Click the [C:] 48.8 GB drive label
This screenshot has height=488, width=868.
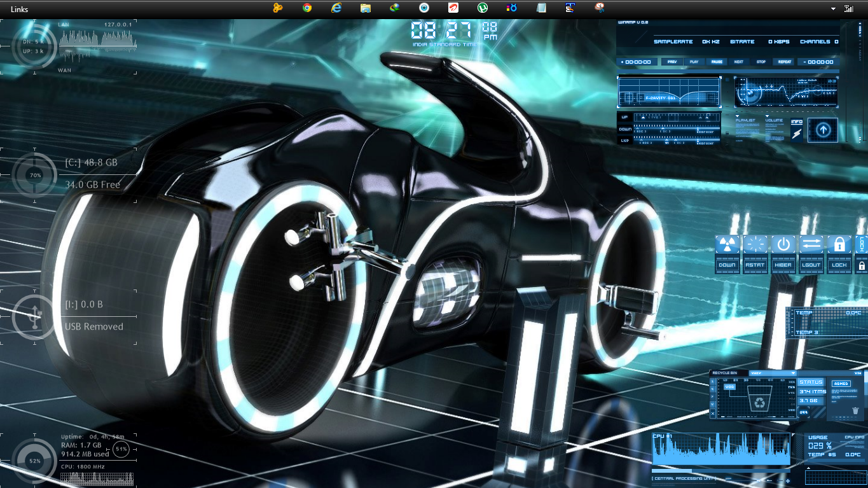pyautogui.click(x=91, y=162)
